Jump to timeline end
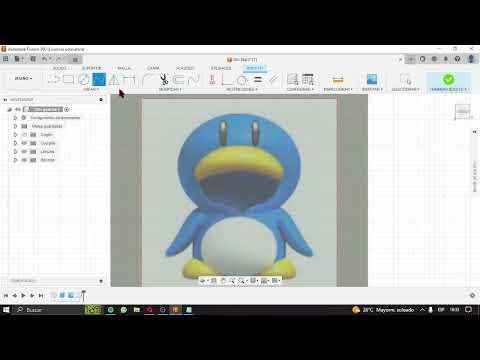 41,295
